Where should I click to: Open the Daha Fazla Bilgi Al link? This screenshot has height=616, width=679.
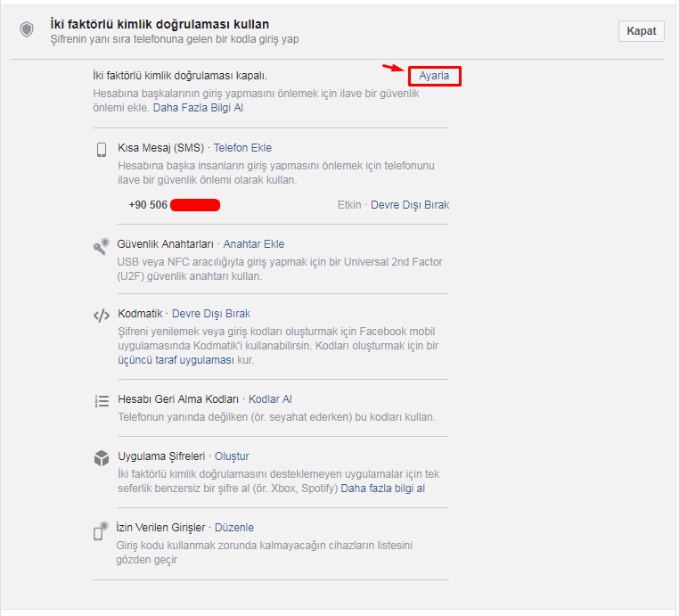coord(198,108)
